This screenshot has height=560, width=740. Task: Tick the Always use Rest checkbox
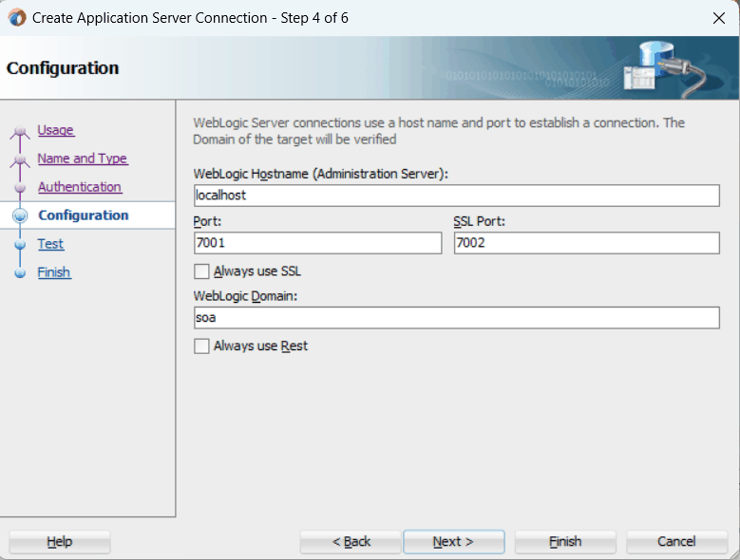201,346
